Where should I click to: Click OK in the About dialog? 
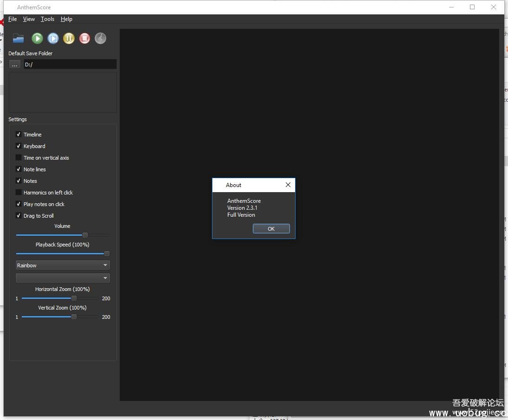(x=271, y=229)
